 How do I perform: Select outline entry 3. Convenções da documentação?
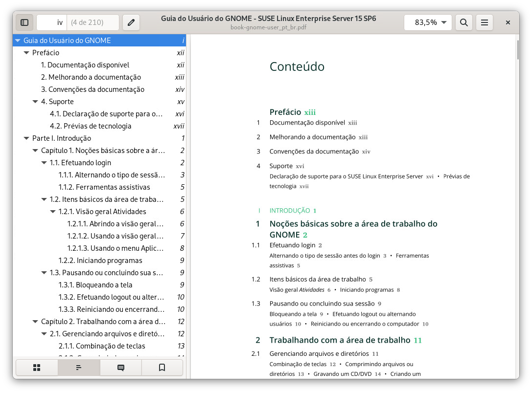[99, 89]
